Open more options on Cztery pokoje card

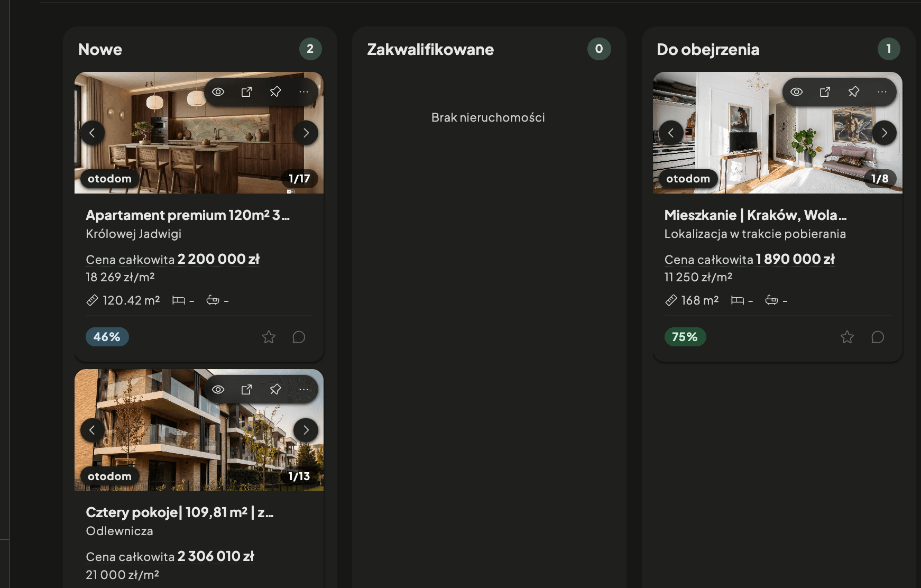click(304, 390)
